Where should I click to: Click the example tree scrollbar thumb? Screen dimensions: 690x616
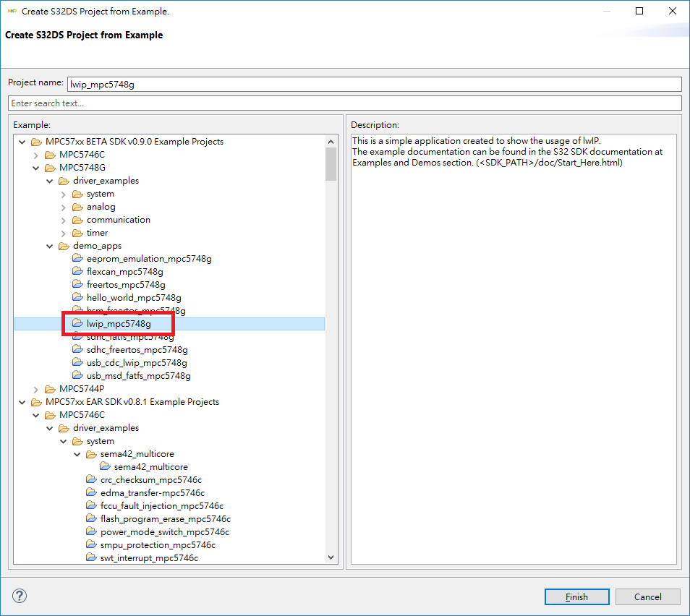(x=331, y=164)
